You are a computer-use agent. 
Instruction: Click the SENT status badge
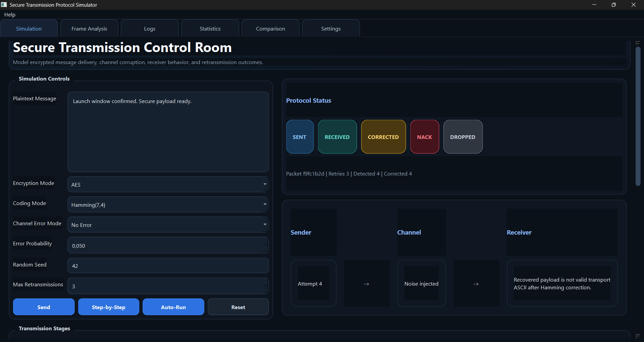coord(300,137)
